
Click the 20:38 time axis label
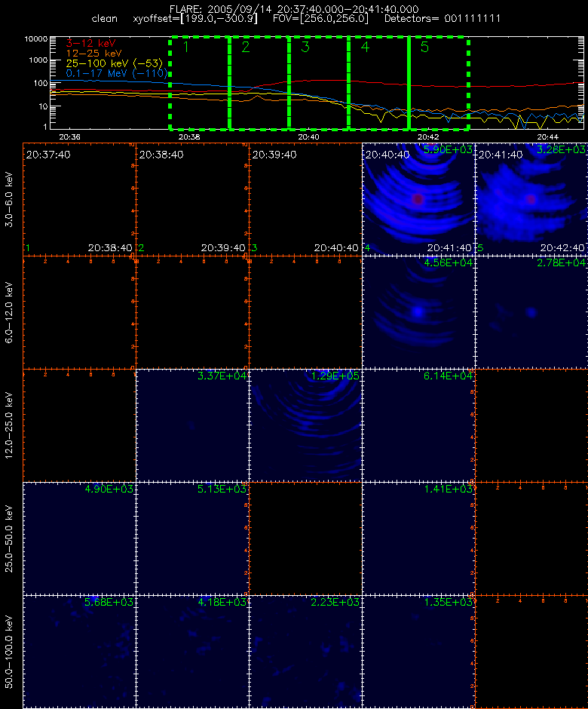(189, 137)
